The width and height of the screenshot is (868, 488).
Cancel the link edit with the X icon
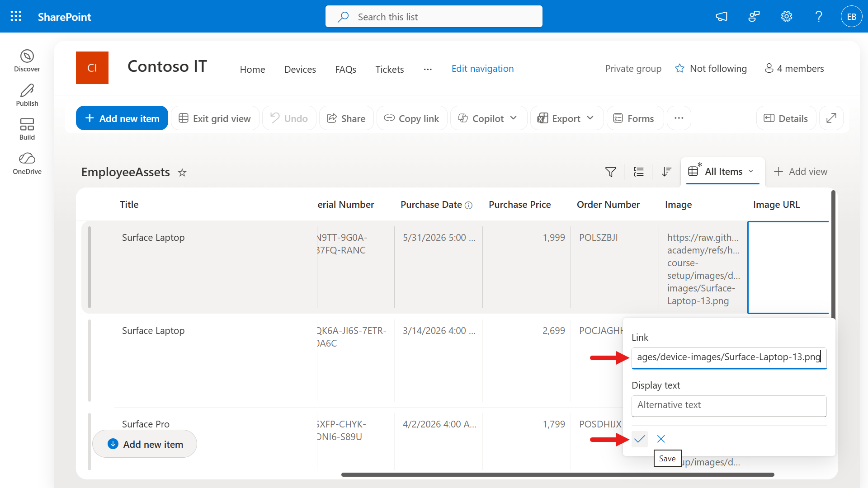pyautogui.click(x=661, y=439)
